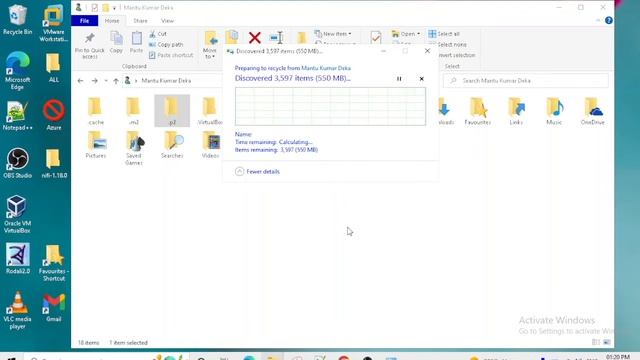Open the nifi-1.18.0 desktop folder

(53, 163)
